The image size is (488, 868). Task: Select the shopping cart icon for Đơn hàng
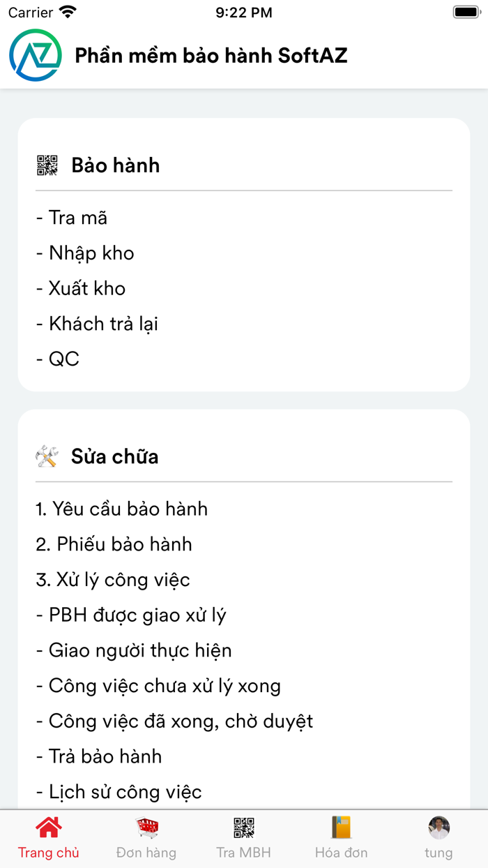[x=146, y=828]
